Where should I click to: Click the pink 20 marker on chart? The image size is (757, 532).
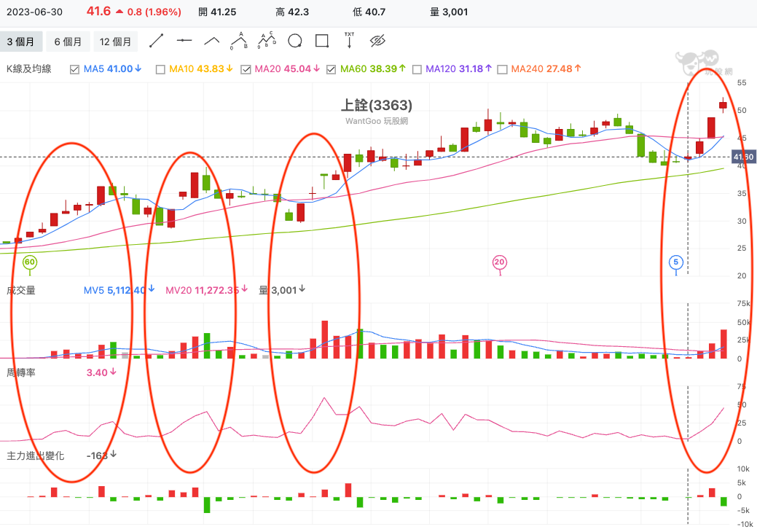pos(499,262)
